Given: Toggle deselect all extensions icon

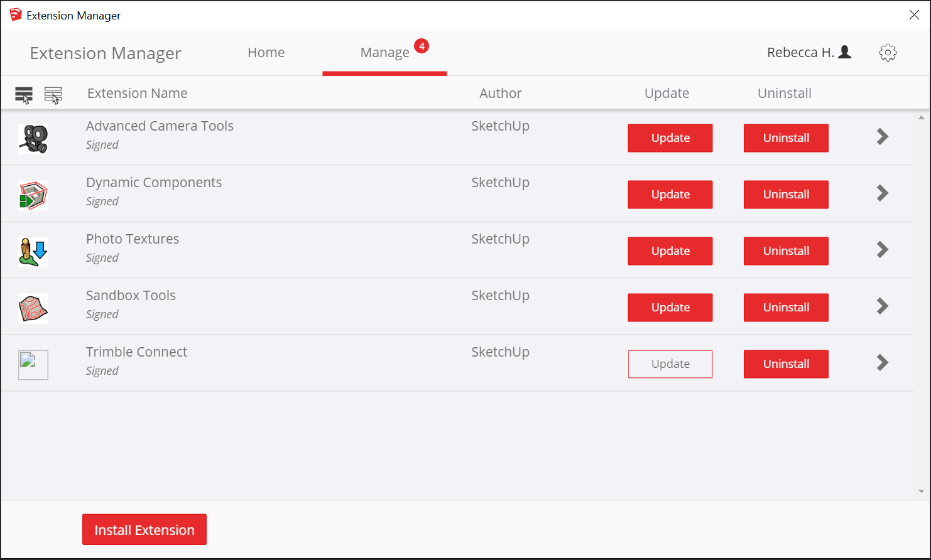Looking at the screenshot, I should (53, 95).
